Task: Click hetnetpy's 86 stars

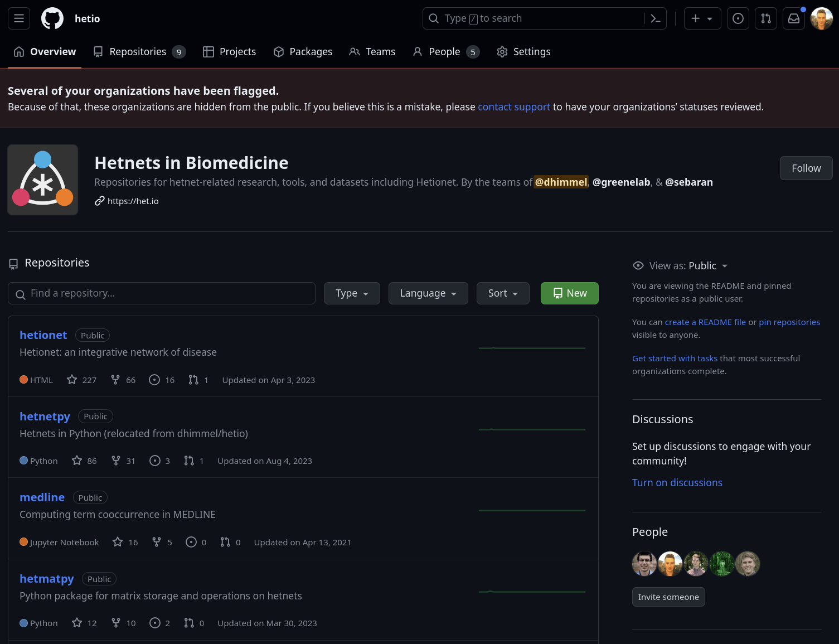Action: point(84,461)
